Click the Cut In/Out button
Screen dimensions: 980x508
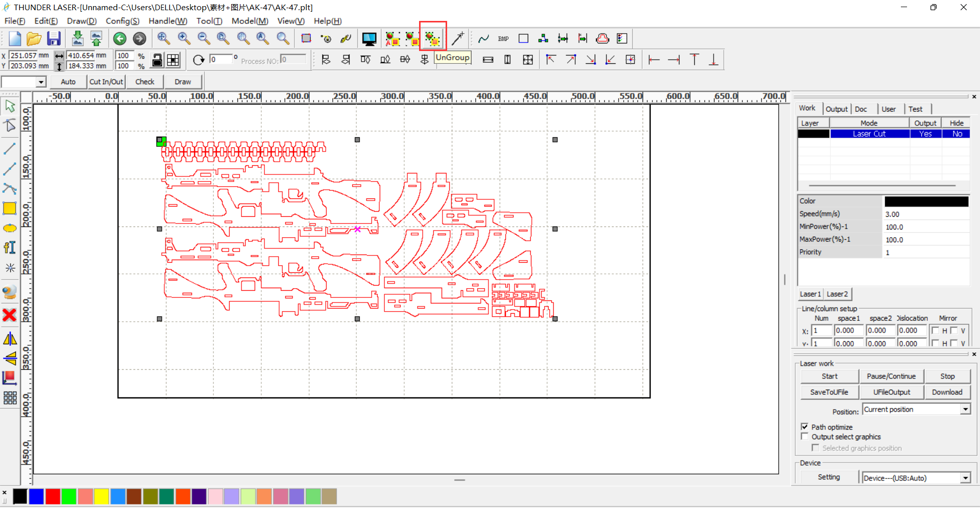tap(106, 82)
